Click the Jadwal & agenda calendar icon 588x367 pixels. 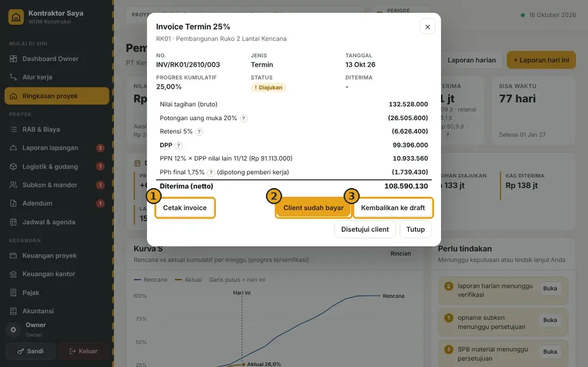13,222
